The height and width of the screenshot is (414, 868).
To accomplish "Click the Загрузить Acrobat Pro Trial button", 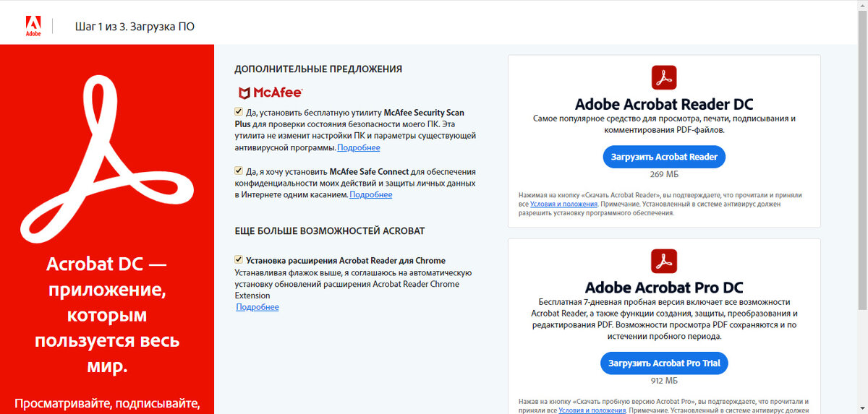I will click(x=665, y=363).
